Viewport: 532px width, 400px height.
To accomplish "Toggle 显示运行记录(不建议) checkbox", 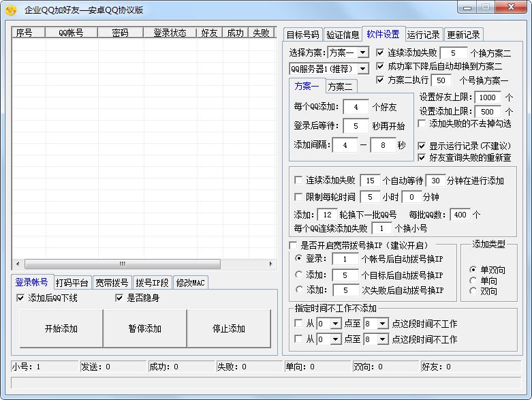I will click(x=422, y=146).
